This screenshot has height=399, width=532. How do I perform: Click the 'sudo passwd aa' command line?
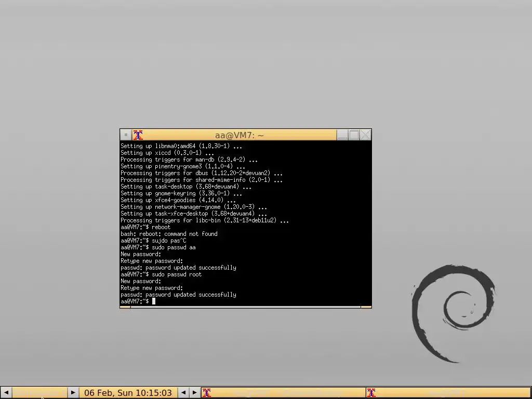[x=158, y=248]
